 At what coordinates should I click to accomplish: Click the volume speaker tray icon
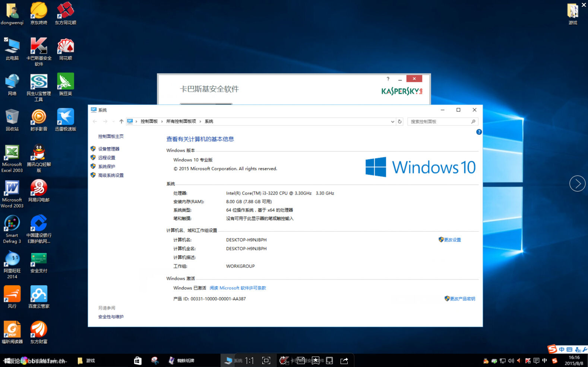pyautogui.click(x=511, y=361)
